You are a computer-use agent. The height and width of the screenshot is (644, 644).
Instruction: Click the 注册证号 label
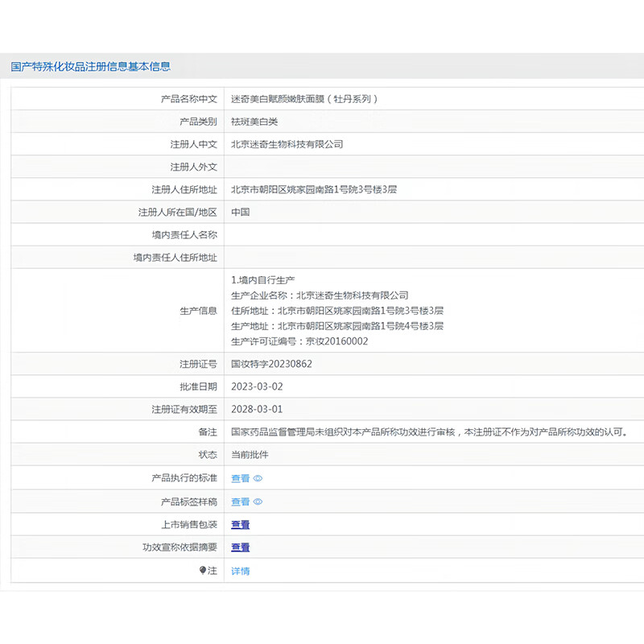pos(198,364)
